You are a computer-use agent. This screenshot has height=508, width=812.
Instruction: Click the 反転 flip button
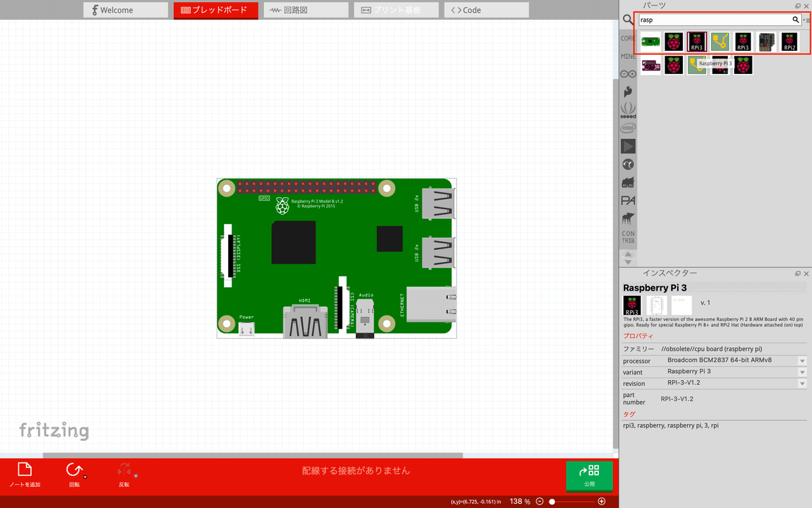pos(124,475)
